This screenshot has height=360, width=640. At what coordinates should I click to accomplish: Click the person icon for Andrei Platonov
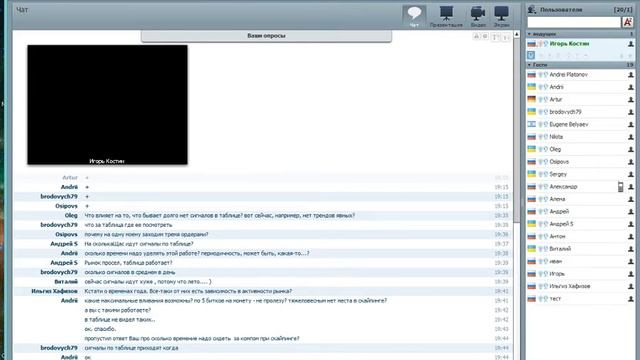point(631,75)
